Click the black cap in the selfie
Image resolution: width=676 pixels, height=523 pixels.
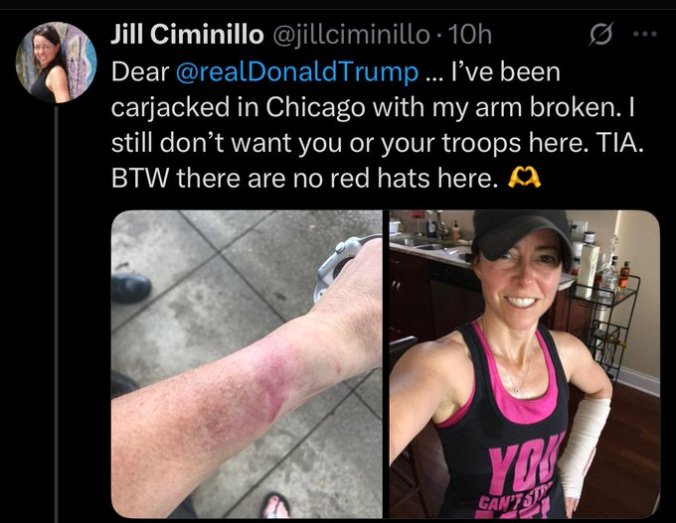click(523, 236)
